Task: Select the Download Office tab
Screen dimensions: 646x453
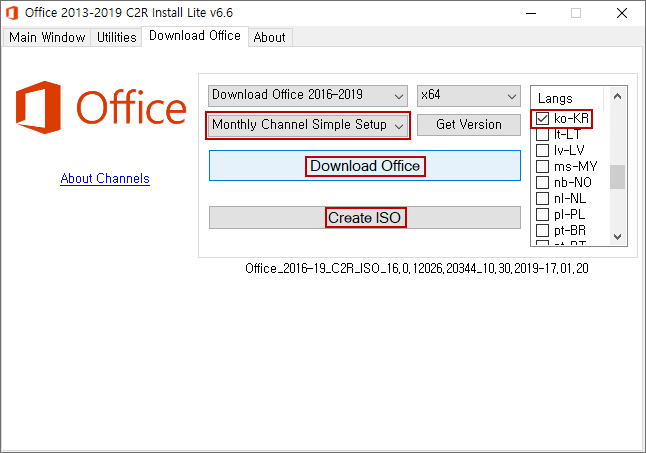Action: click(x=195, y=36)
